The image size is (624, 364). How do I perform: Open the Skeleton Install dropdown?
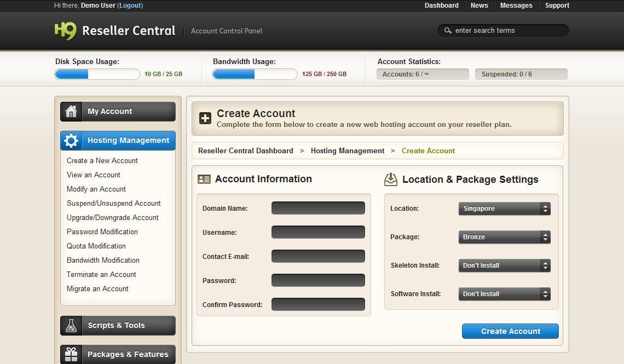coord(504,265)
